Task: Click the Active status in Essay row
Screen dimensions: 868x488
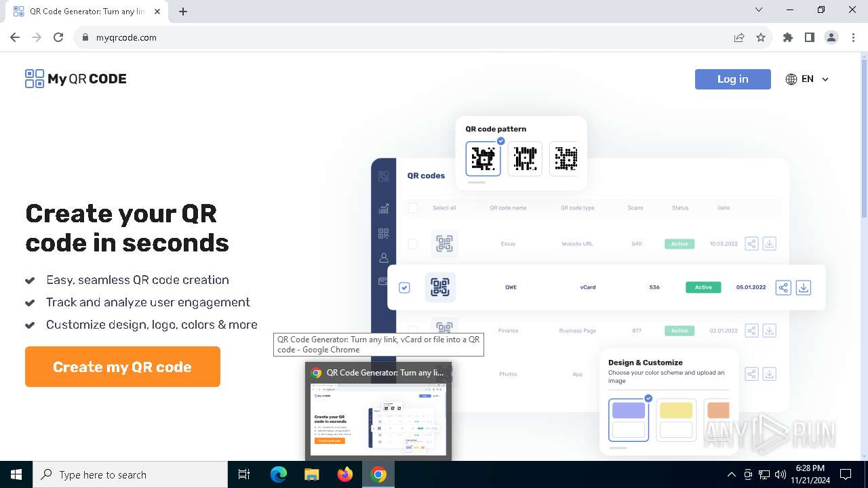Action: [x=679, y=243]
